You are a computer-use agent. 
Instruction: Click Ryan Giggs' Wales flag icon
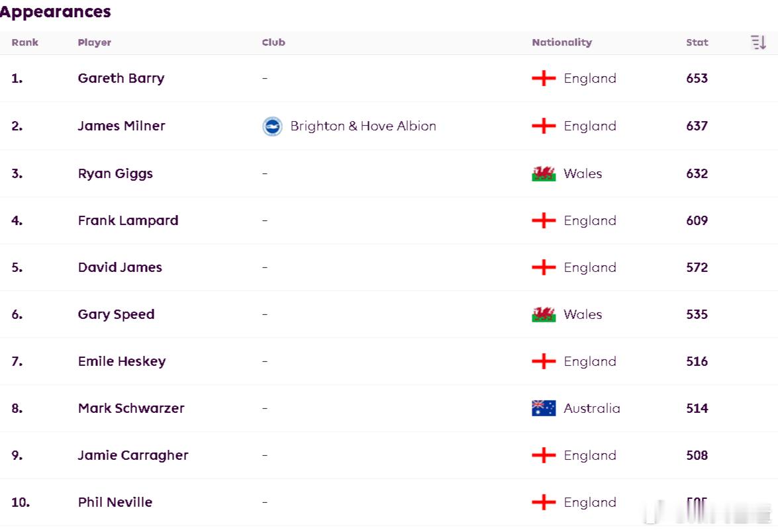point(544,173)
